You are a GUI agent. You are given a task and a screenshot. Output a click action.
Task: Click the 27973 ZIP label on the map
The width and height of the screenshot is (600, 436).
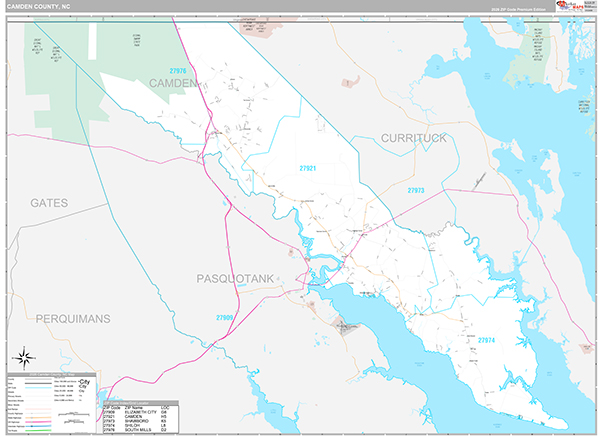[x=416, y=190]
